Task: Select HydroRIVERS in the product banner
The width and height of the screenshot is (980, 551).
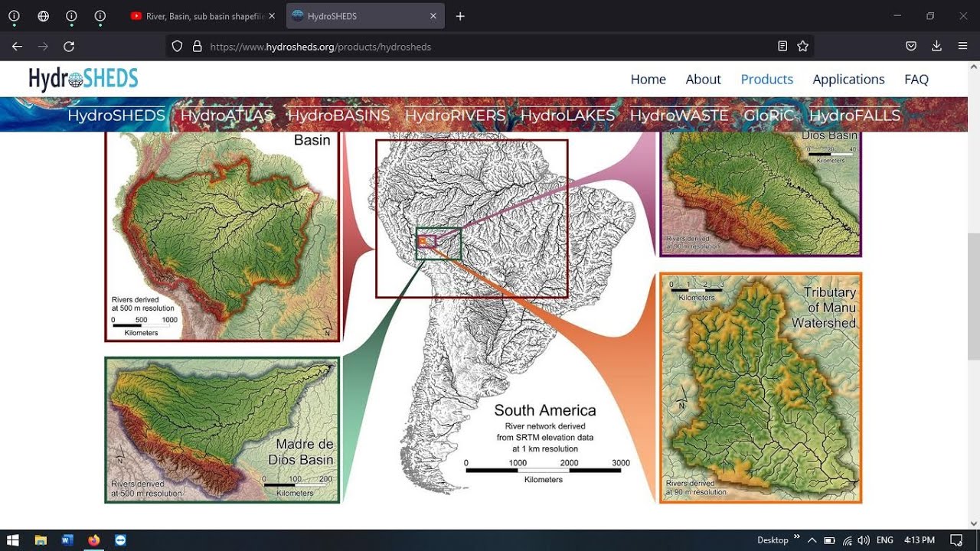Action: click(455, 116)
